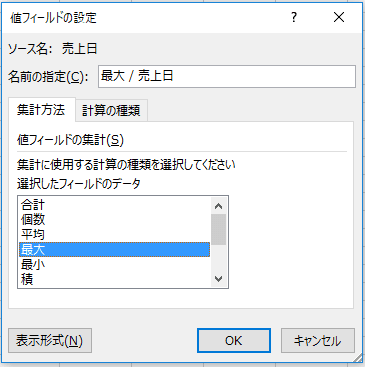This screenshot has height=367, width=365.
Task: Click the list scroll up arrow
Action: [x=219, y=206]
